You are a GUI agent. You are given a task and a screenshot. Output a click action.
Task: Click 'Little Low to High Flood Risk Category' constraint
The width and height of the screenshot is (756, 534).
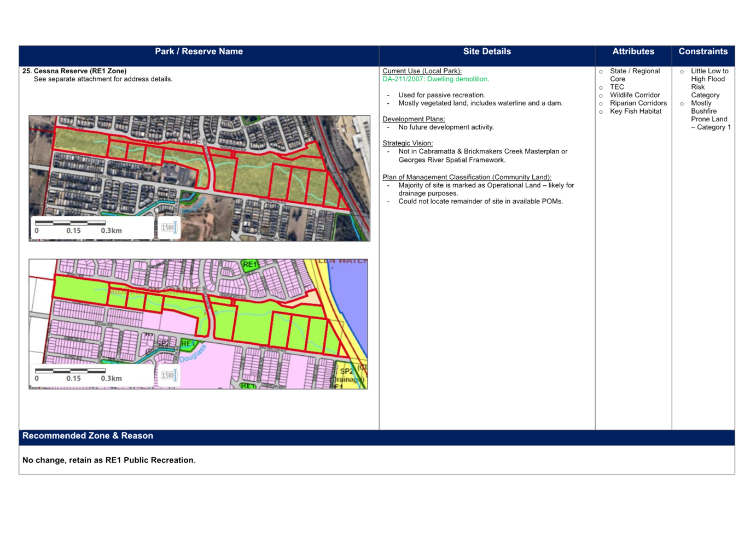click(710, 83)
